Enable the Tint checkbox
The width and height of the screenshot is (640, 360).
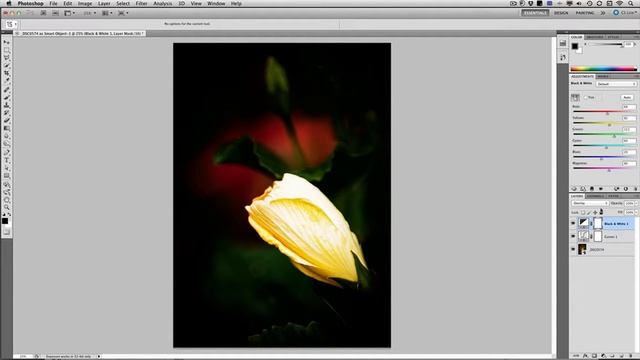[x=586, y=97]
